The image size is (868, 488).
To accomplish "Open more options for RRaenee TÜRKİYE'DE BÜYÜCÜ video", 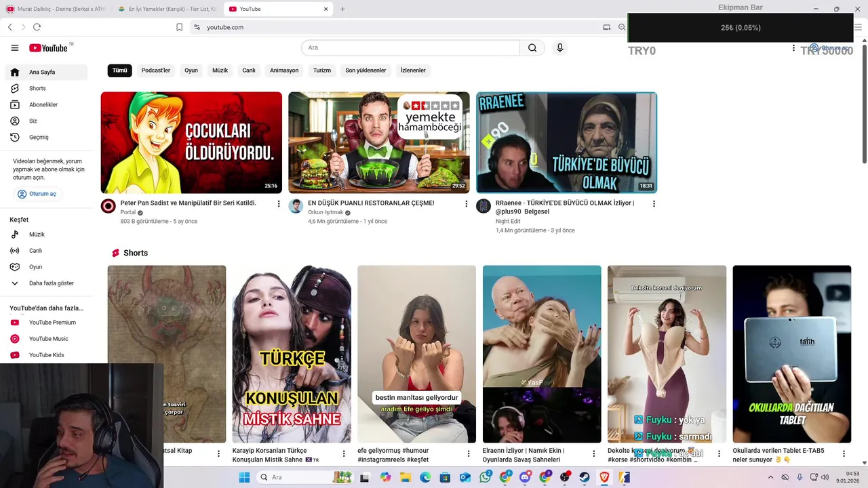I will click(654, 203).
